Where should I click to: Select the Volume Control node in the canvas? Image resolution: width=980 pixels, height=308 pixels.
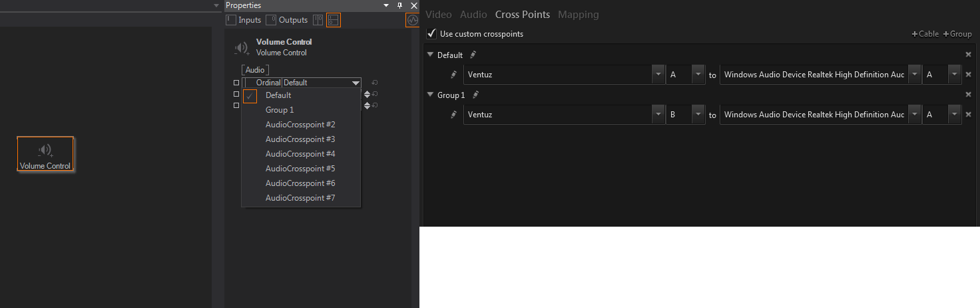pos(45,155)
